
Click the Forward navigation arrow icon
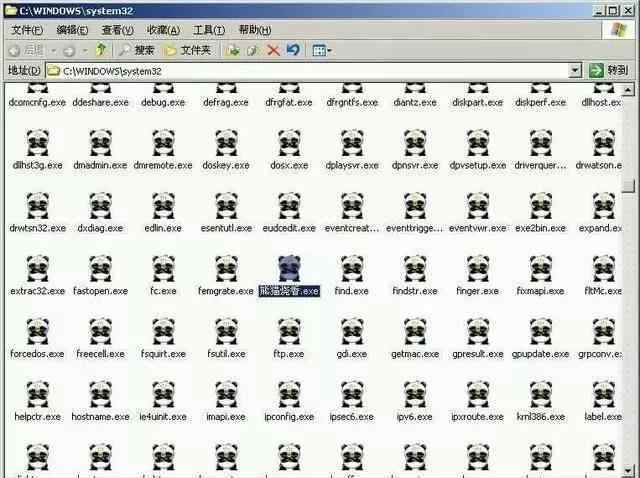click(69, 51)
